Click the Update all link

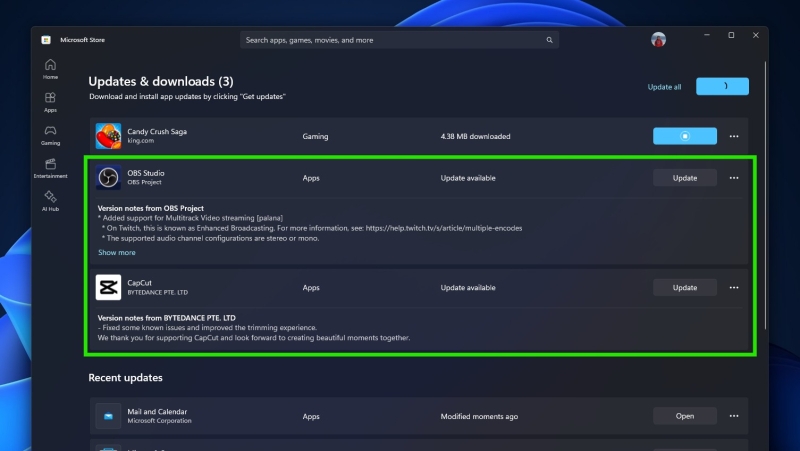[x=664, y=87]
